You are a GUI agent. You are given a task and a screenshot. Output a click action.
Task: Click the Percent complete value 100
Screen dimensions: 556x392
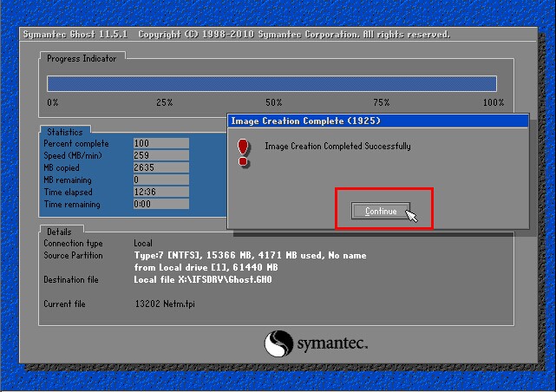160,143
